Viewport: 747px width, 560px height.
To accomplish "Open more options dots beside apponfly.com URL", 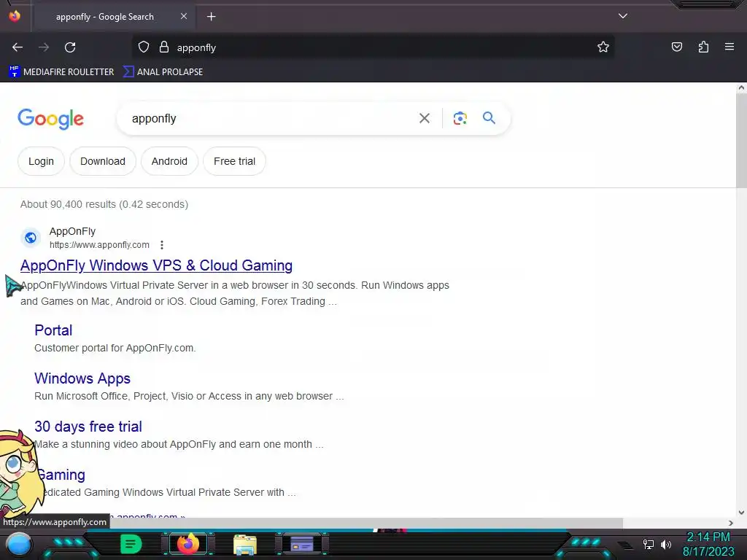I will [162, 245].
